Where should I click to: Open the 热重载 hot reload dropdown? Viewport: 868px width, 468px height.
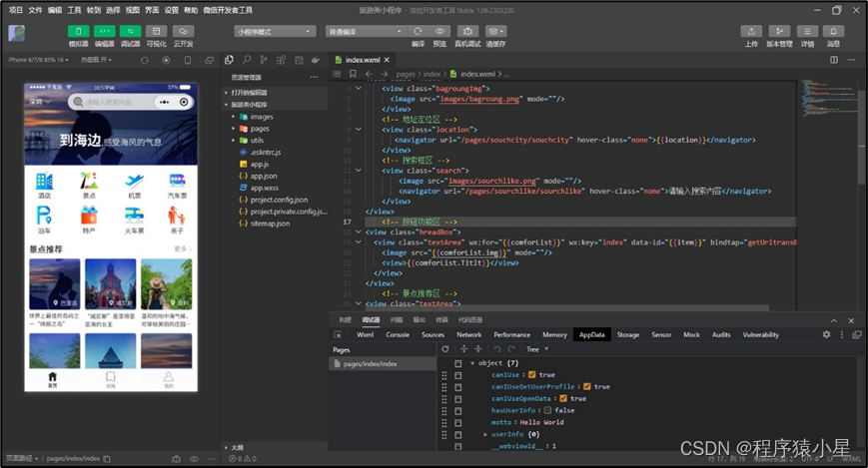pyautogui.click(x=96, y=60)
